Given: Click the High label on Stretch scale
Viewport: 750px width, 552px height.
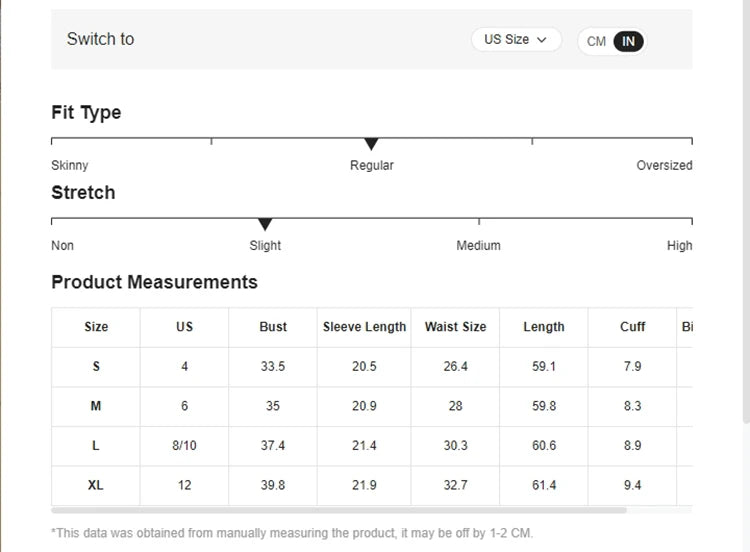Looking at the screenshot, I should click(679, 246).
